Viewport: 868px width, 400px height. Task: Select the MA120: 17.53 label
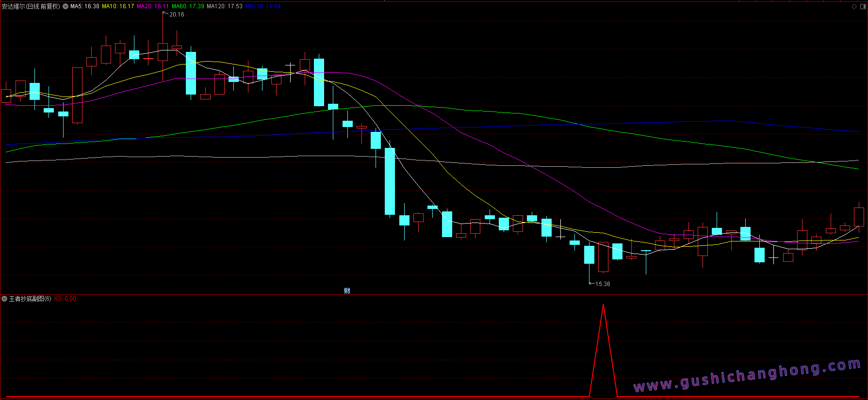[x=224, y=6]
